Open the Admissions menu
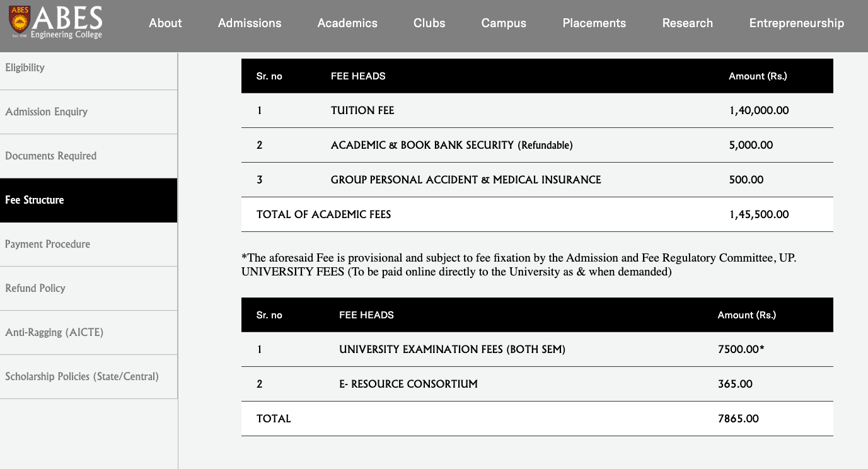 249,23
